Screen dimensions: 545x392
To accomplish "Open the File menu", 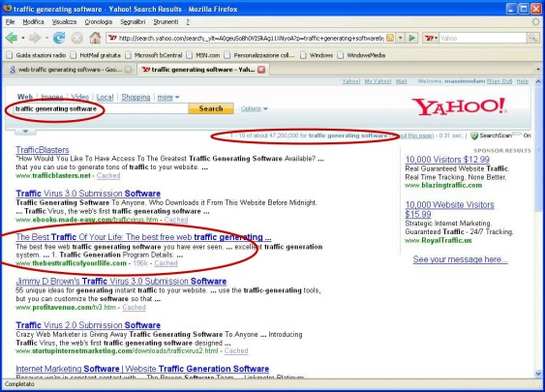I will [10, 22].
